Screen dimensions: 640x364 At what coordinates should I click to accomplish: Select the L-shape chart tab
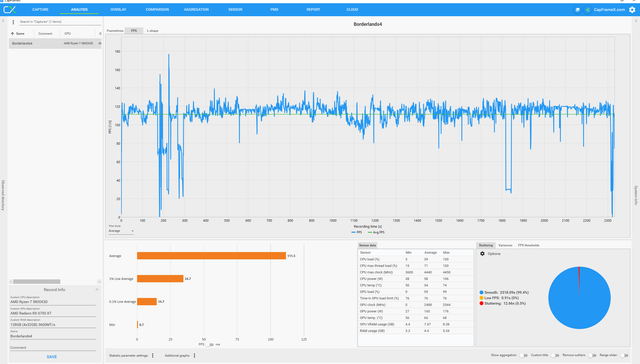pos(153,31)
